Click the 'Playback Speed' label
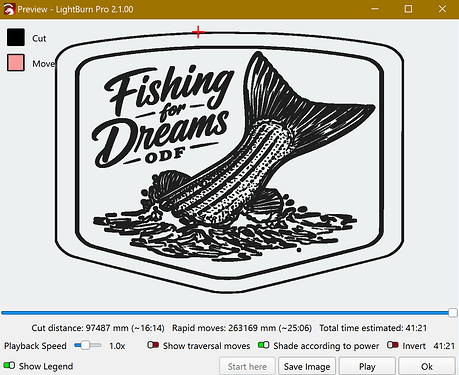The height and width of the screenshot is (375, 459). [35, 346]
